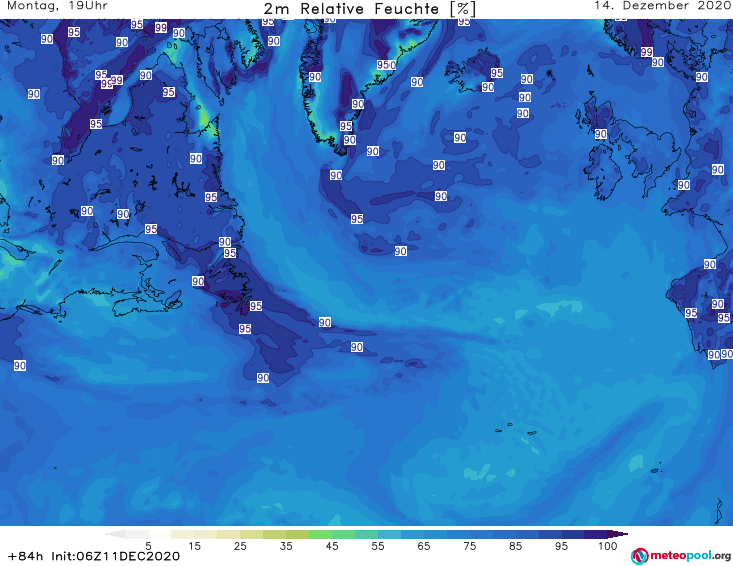Click the overlapping '950' contour label near East Greenland
The image size is (733, 566).
point(386,65)
